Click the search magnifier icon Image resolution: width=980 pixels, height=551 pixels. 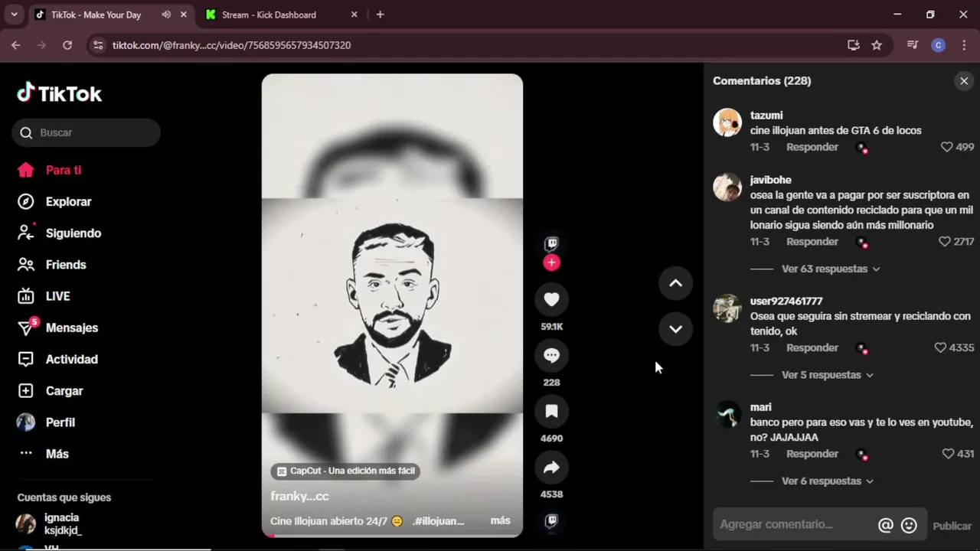click(26, 133)
